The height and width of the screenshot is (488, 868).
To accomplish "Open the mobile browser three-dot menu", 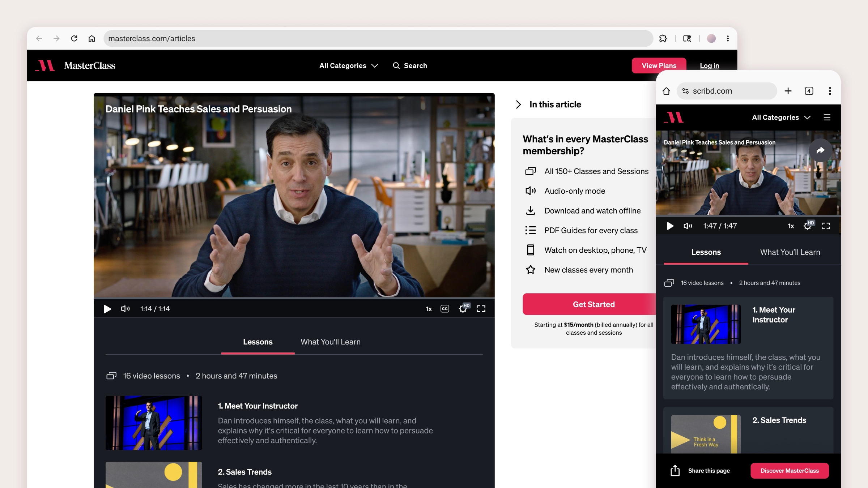I will coord(830,91).
